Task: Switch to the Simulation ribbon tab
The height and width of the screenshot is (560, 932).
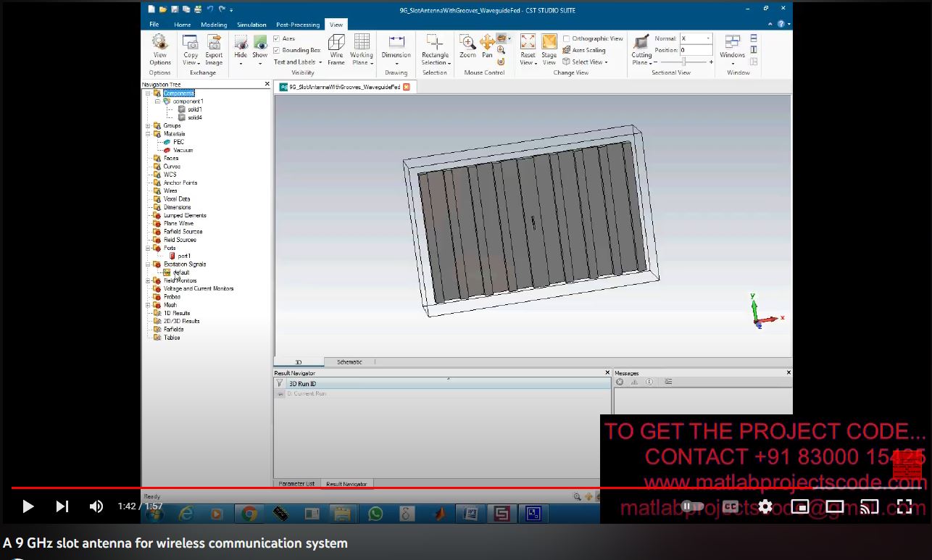Action: (x=251, y=25)
